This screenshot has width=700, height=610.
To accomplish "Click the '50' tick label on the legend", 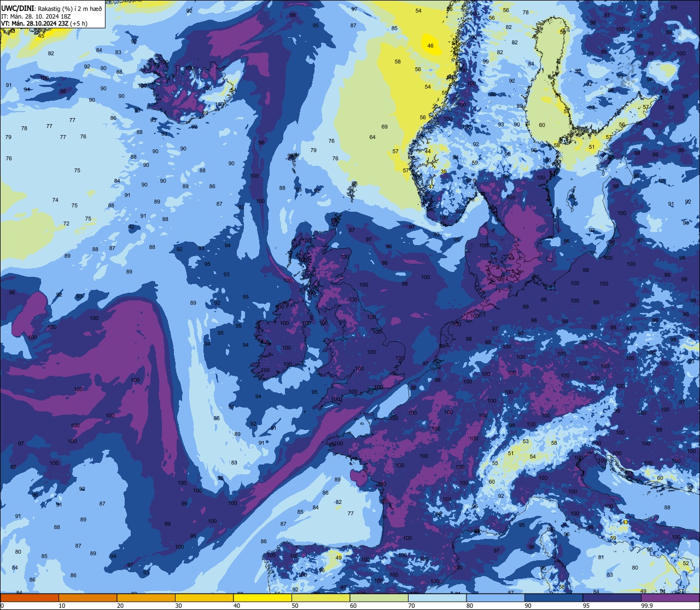I will 295,606.
